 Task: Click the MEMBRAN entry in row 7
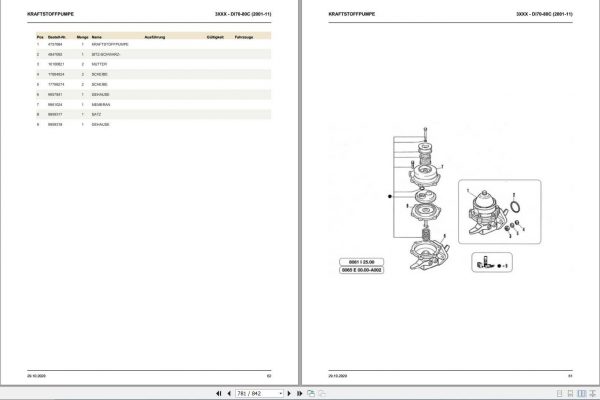(x=101, y=104)
